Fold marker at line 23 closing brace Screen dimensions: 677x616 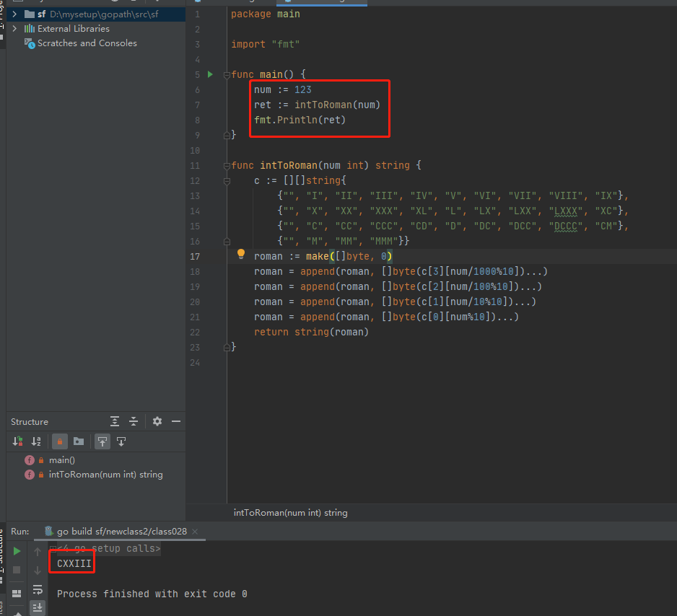pos(227,348)
